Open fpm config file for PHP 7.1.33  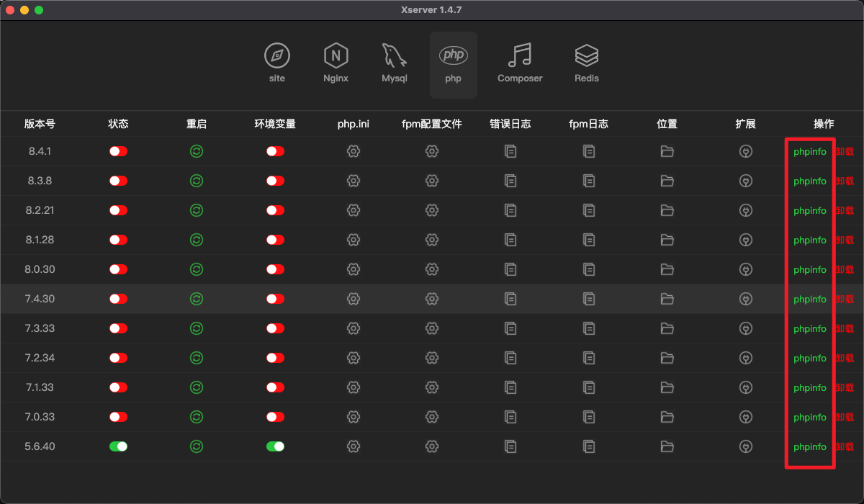432,387
